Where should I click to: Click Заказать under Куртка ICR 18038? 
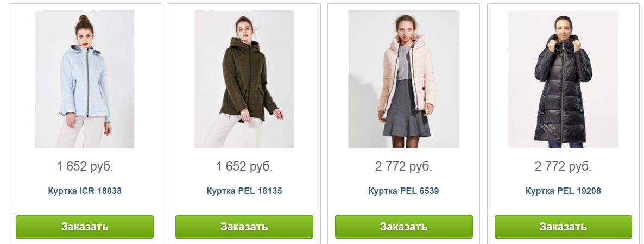(x=85, y=227)
